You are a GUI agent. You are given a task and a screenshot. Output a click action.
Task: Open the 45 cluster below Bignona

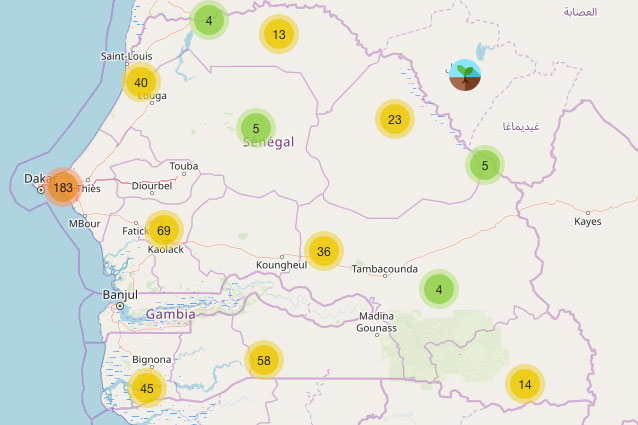tap(147, 388)
